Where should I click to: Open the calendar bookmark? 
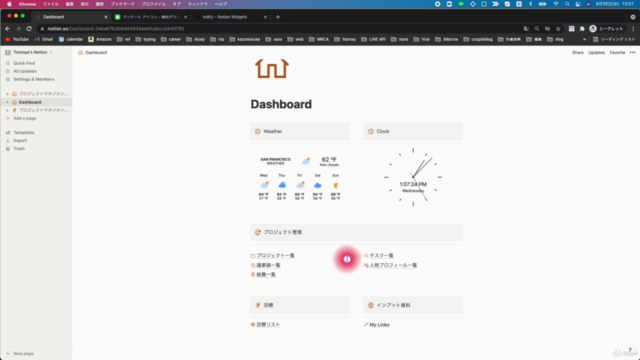click(71, 39)
